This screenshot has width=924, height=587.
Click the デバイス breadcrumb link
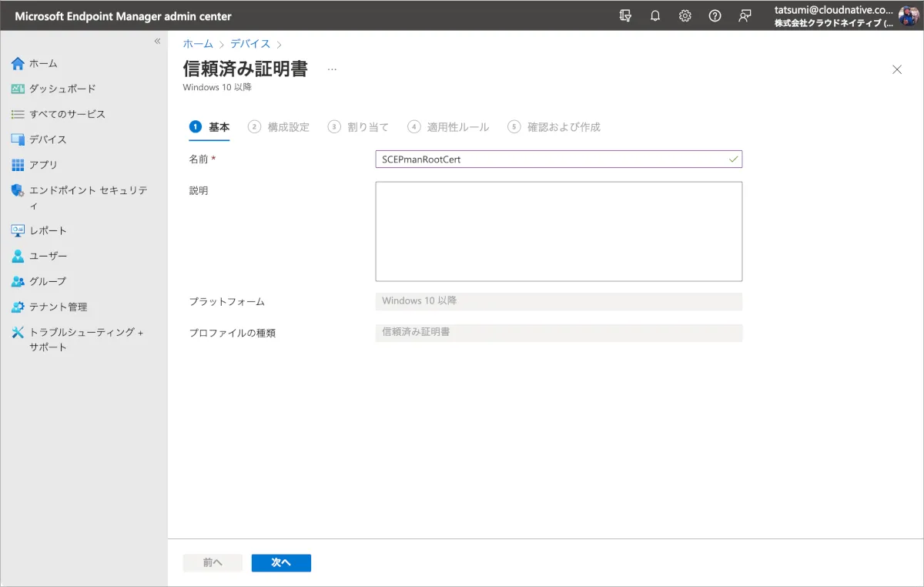pos(250,44)
